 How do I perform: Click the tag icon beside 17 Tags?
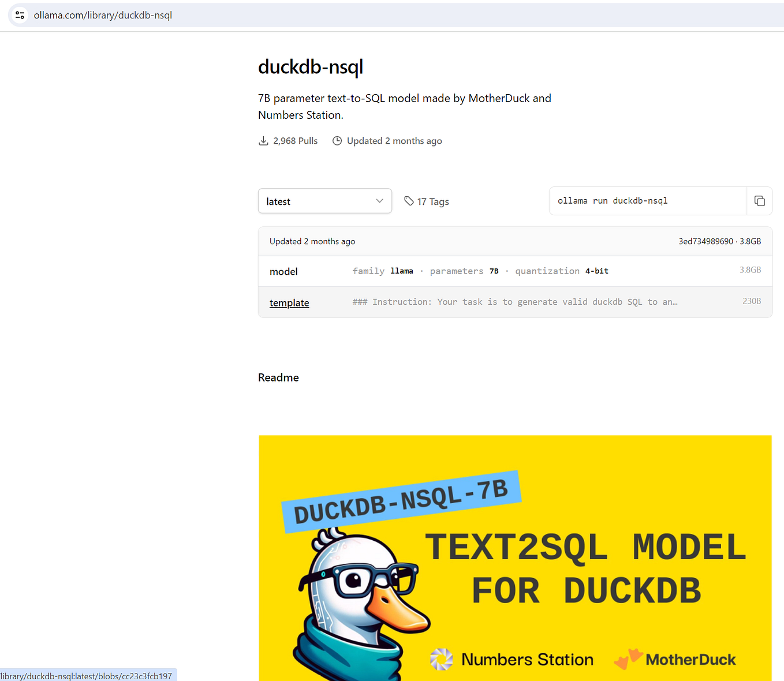pyautogui.click(x=409, y=201)
